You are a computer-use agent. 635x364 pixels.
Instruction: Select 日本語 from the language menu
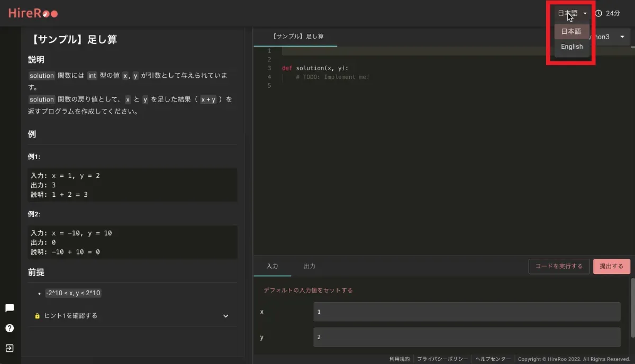[x=571, y=31]
